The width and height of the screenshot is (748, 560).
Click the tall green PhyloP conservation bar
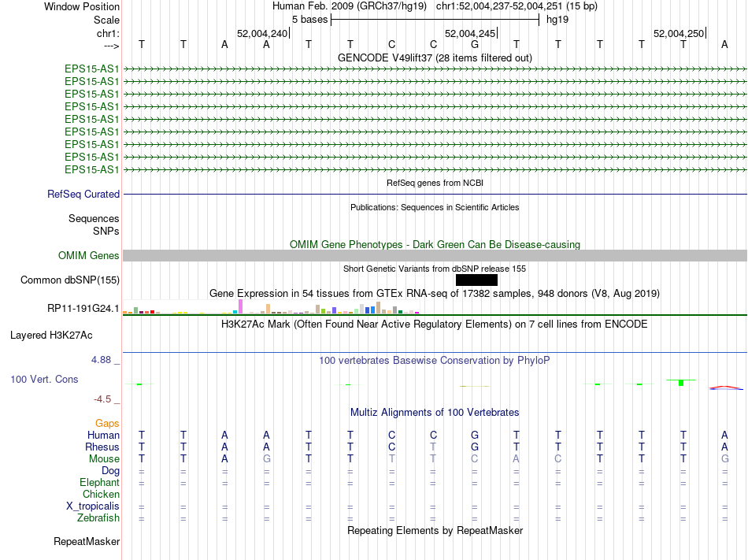pyautogui.click(x=681, y=383)
